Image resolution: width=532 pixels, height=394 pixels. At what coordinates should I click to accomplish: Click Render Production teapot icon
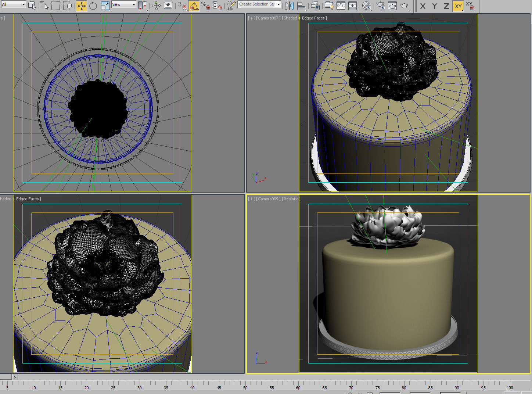point(404,6)
